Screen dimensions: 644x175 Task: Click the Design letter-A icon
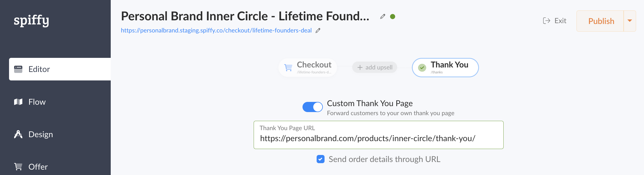click(x=18, y=134)
